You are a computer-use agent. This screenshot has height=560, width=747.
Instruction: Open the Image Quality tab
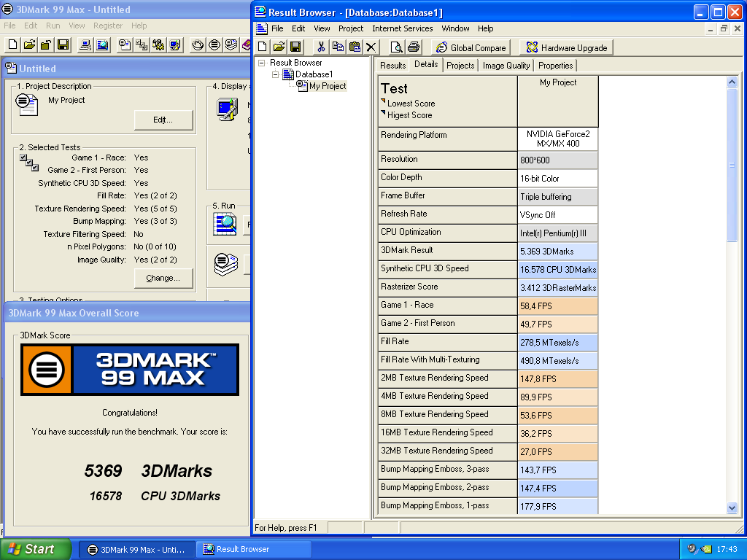point(506,65)
